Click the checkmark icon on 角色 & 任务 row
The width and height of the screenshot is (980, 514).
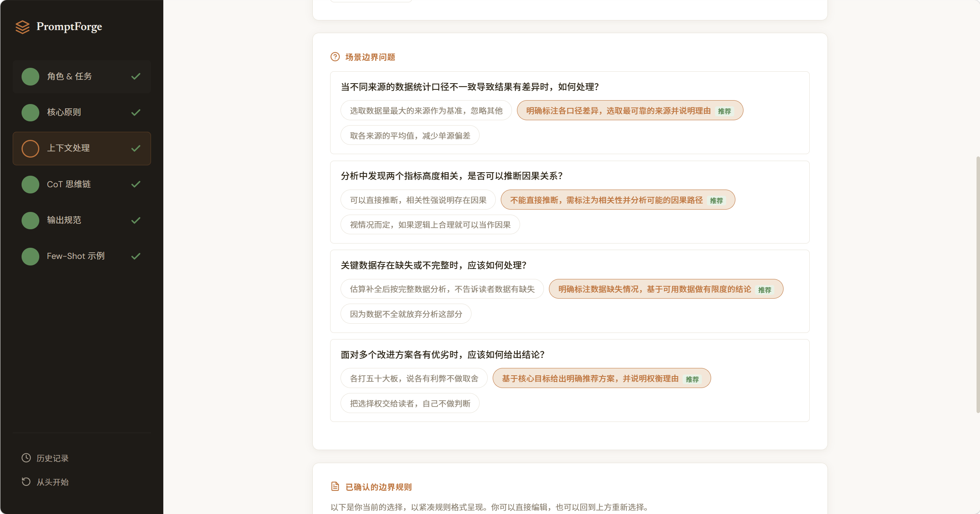136,76
